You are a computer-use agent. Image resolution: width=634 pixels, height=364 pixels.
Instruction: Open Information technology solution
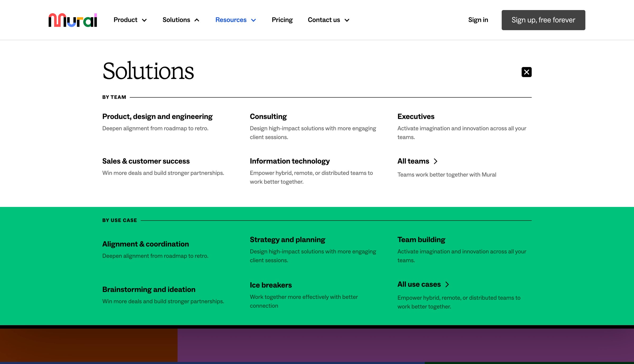coord(290,161)
